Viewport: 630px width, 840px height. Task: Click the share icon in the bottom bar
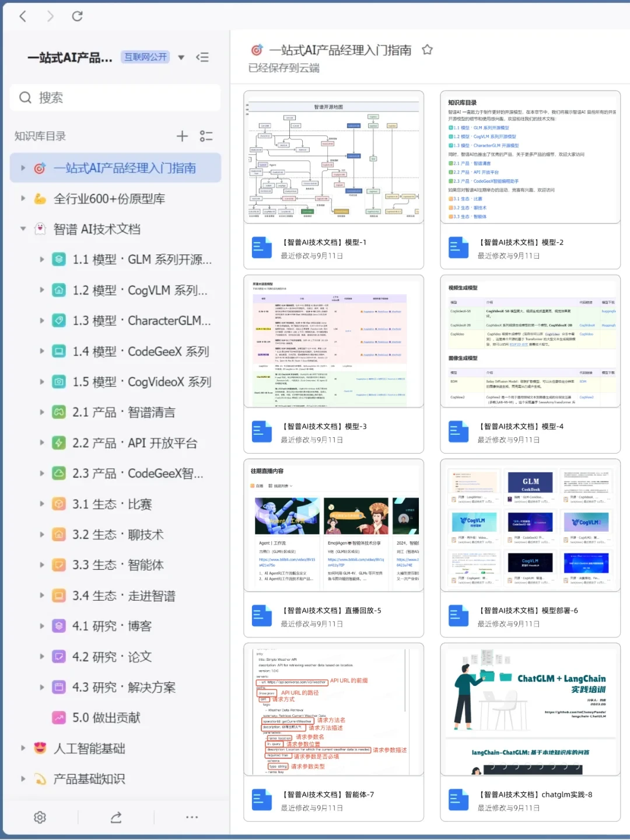click(x=115, y=817)
